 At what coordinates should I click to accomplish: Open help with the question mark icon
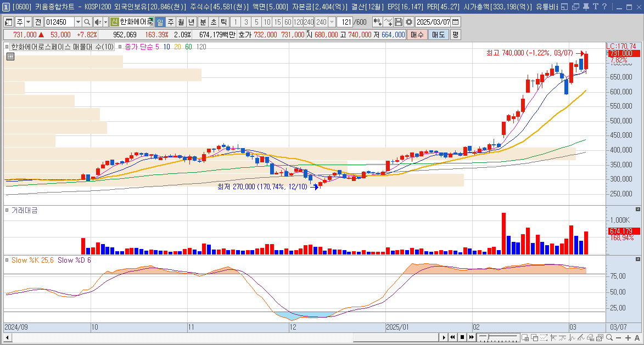tap(604, 7)
